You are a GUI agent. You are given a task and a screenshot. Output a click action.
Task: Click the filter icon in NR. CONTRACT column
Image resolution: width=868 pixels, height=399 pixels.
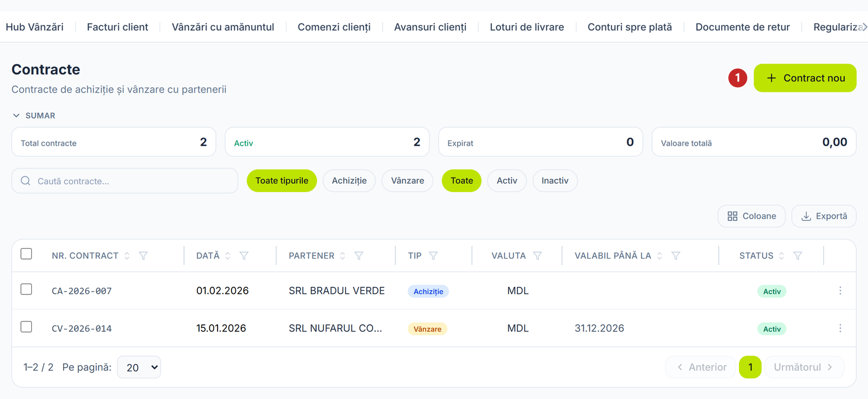pos(144,256)
